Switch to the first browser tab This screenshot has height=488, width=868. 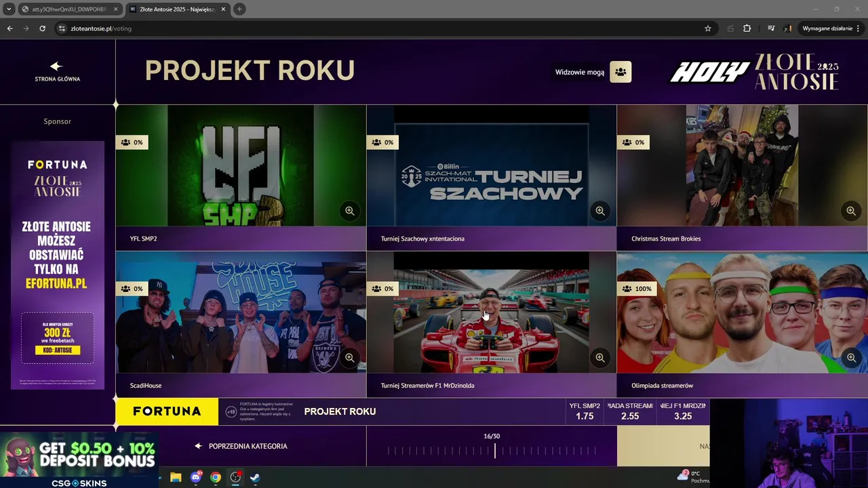(x=68, y=9)
